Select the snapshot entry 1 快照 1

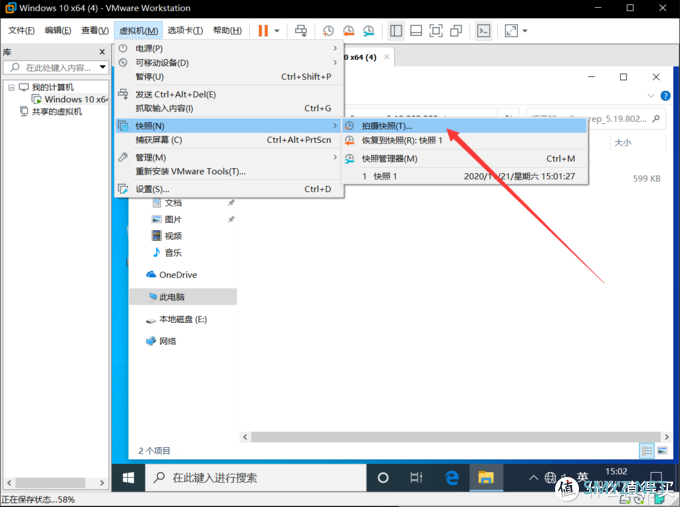464,177
